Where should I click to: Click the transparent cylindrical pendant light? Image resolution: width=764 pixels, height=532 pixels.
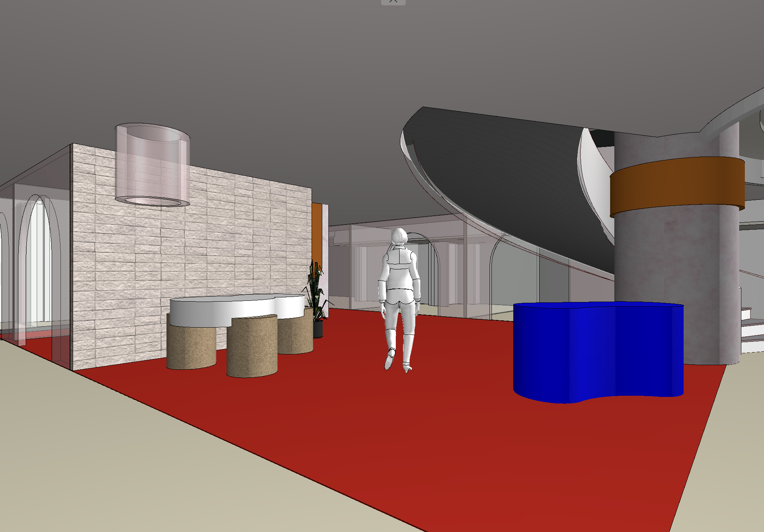152,165
